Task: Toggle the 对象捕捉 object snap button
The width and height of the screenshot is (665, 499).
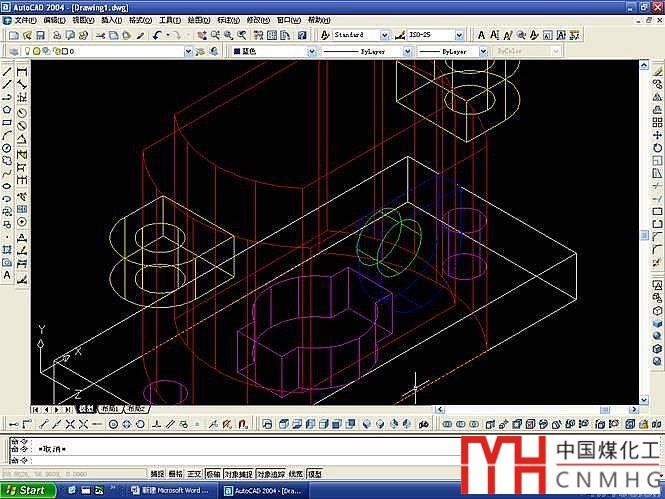Action: pos(238,473)
